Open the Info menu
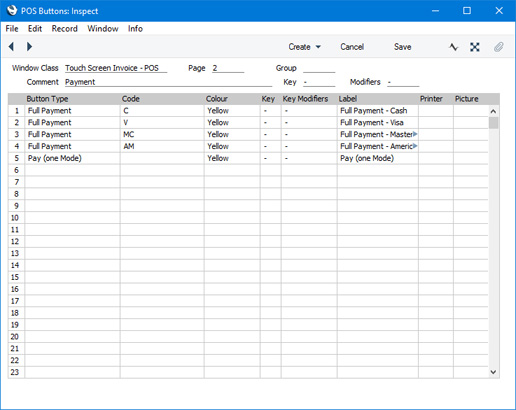Viewport: 516px width, 410px height. tap(135, 29)
